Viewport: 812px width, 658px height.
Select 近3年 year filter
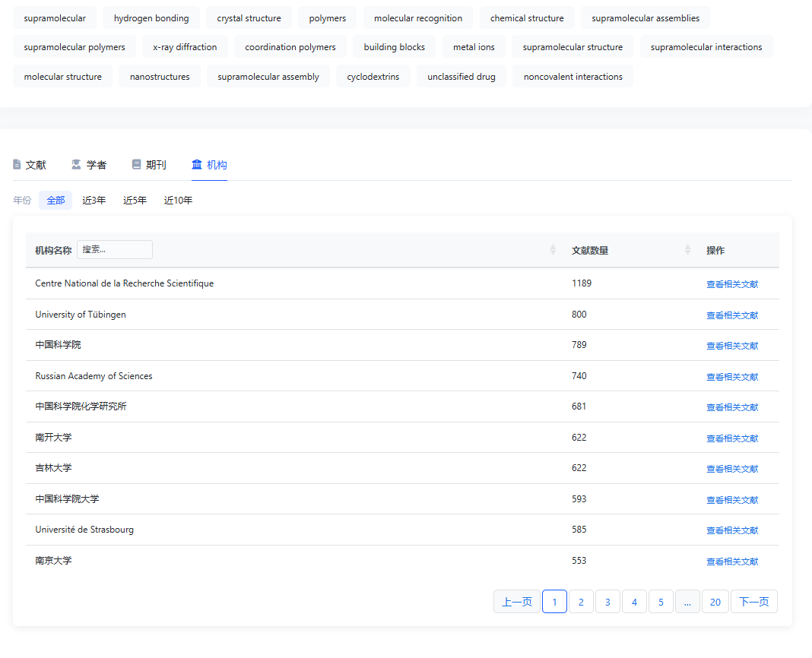click(94, 201)
